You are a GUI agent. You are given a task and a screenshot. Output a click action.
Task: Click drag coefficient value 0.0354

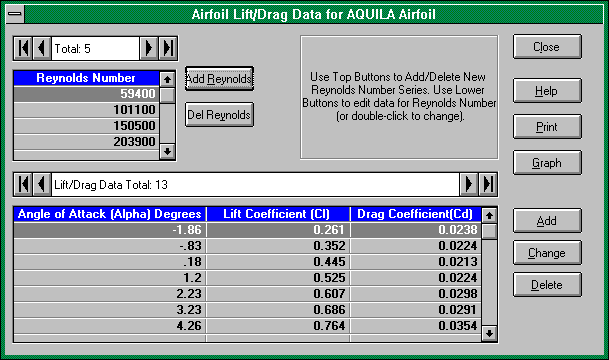tap(416, 325)
